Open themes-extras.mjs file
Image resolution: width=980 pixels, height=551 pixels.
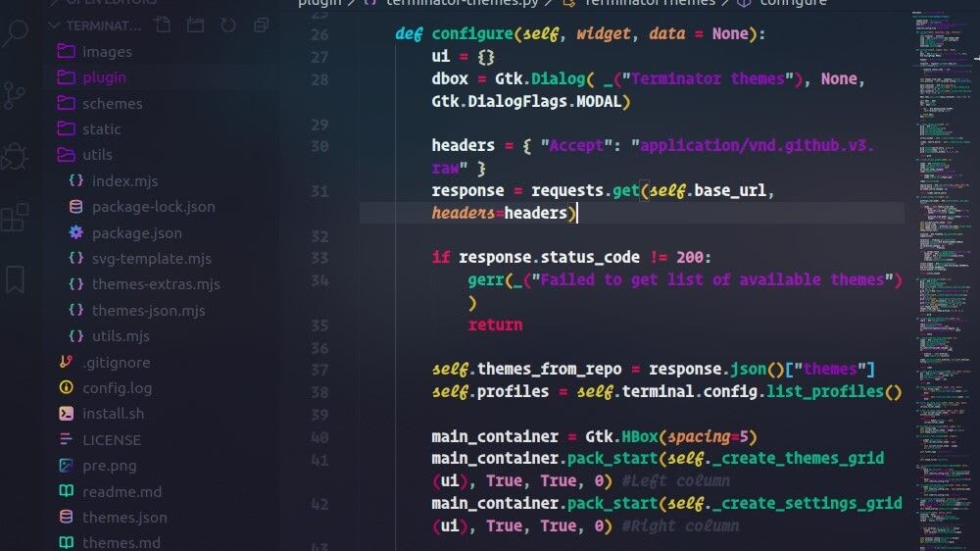click(156, 284)
